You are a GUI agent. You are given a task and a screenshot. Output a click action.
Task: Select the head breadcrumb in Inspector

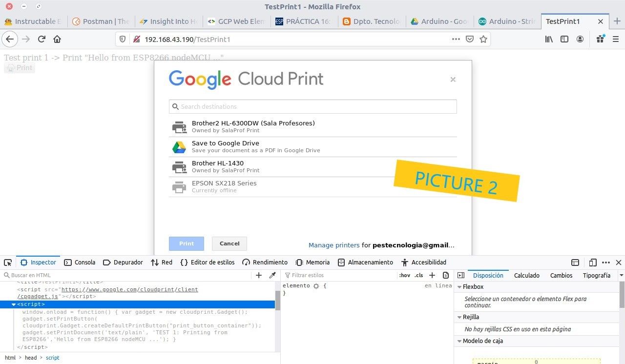coord(31,358)
